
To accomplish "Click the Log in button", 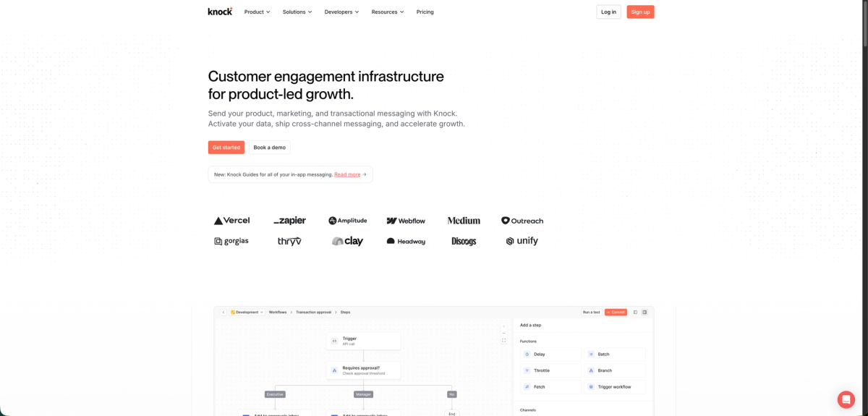I will [x=609, y=12].
